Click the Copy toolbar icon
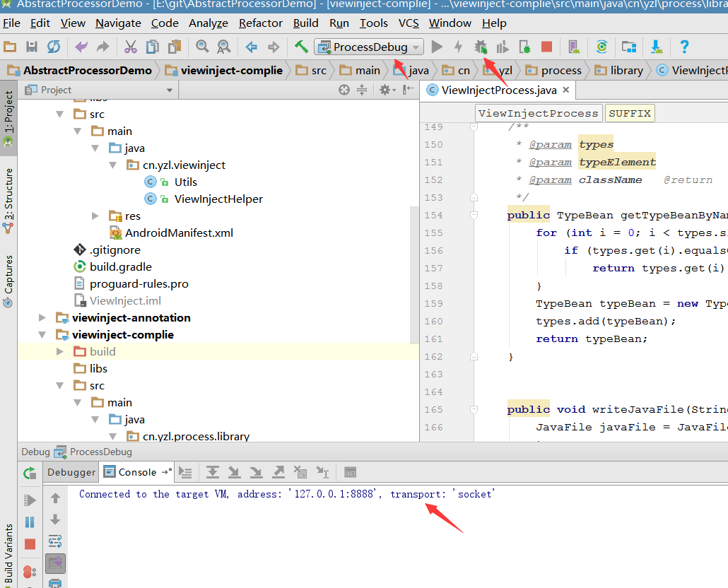This screenshot has width=728, height=588. (152, 47)
